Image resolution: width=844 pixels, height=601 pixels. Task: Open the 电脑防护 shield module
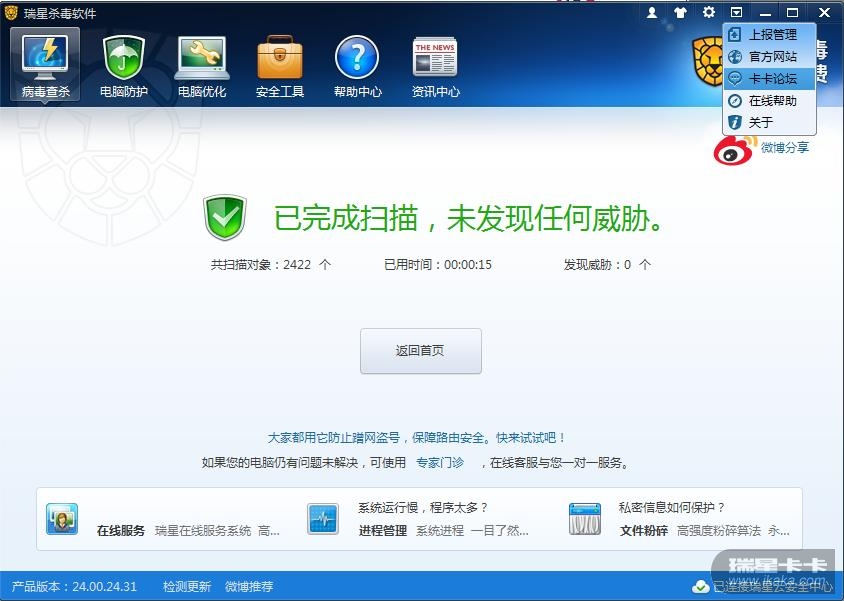tap(124, 65)
